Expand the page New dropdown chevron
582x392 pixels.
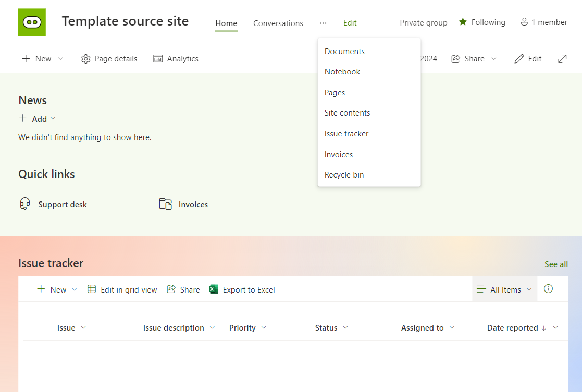coord(60,59)
